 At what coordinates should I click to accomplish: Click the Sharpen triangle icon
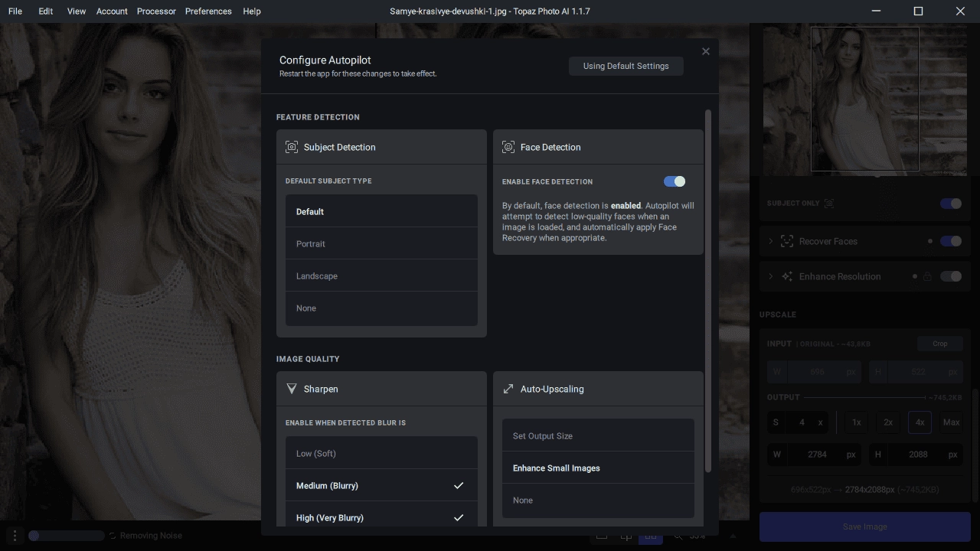pyautogui.click(x=292, y=389)
